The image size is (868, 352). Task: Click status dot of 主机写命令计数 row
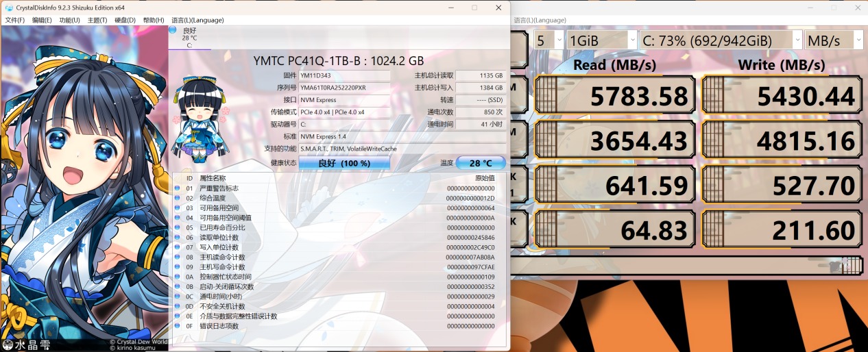point(177,267)
